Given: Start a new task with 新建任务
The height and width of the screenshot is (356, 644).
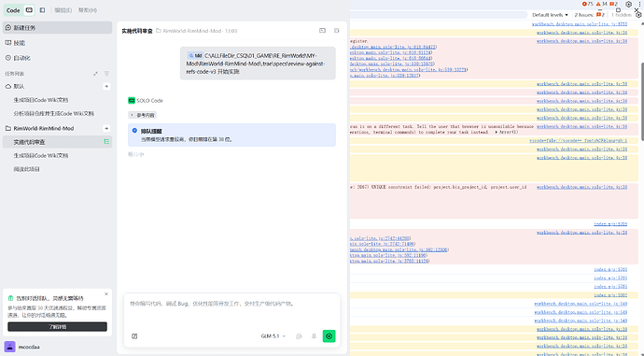Looking at the screenshot, I should (x=57, y=27).
